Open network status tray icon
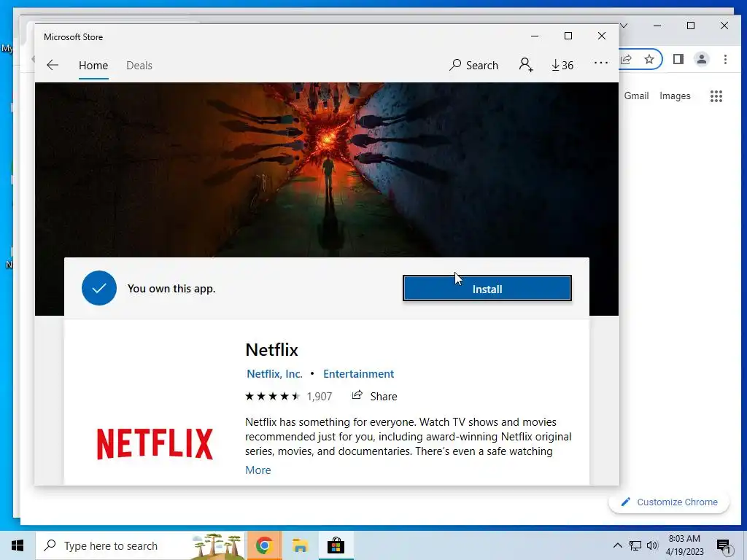 pos(635,545)
